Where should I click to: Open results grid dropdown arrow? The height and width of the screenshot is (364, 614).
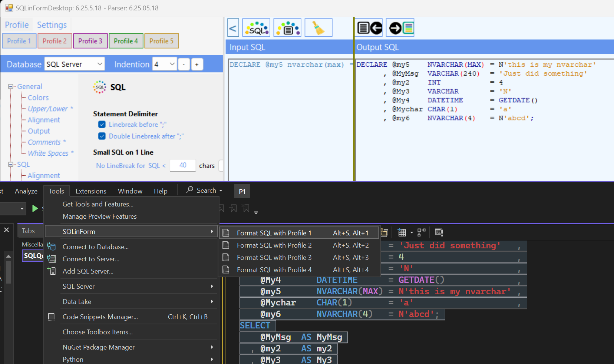pyautogui.click(x=412, y=233)
